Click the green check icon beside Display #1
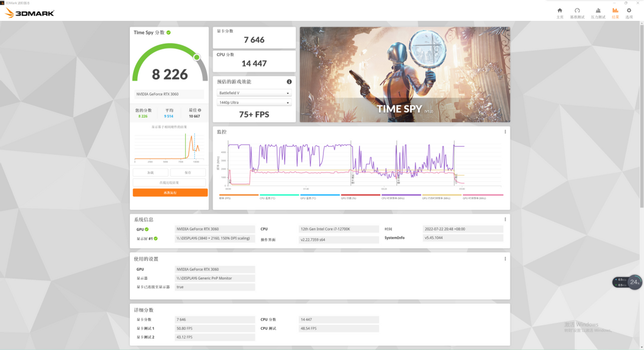Screen dimensions: 644x350 coord(156,239)
